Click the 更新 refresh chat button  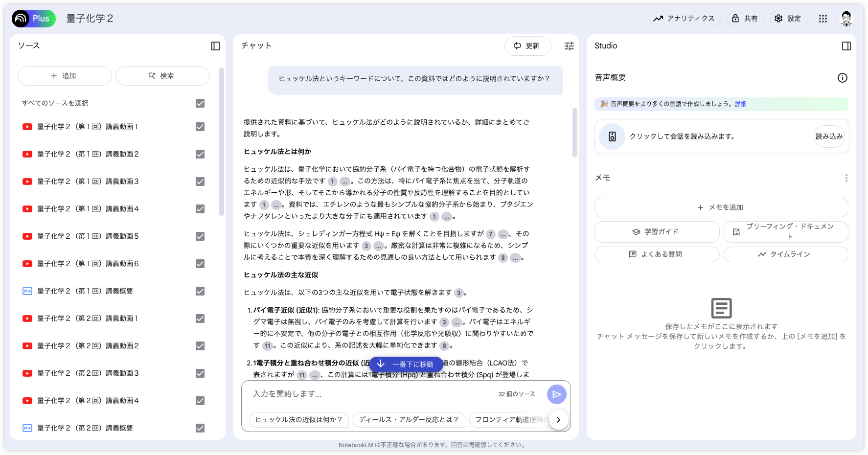tap(527, 46)
